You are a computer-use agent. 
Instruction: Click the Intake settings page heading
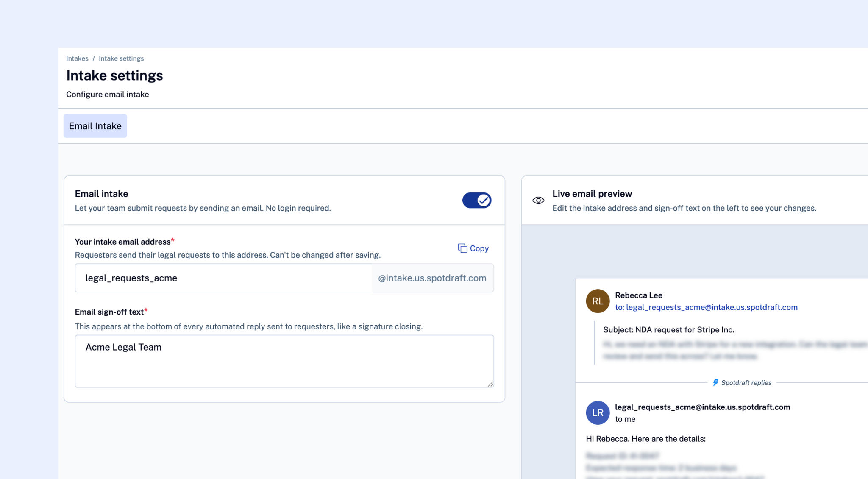[x=114, y=75]
